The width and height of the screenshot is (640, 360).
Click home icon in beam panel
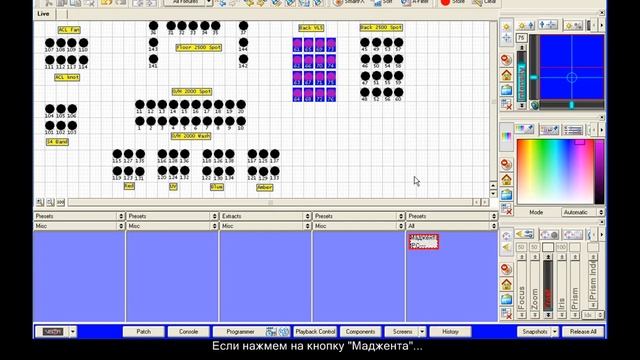pos(507,284)
